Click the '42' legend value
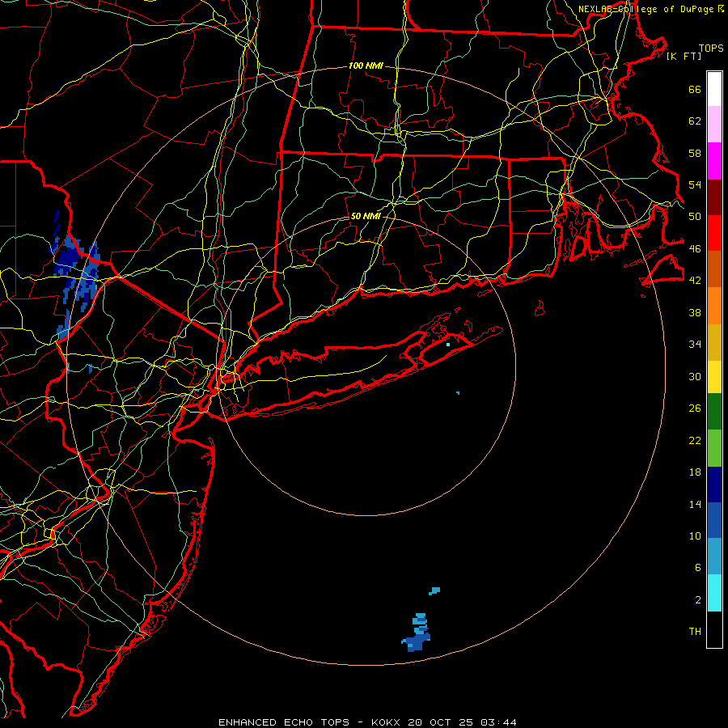The image size is (728, 728). (x=695, y=281)
